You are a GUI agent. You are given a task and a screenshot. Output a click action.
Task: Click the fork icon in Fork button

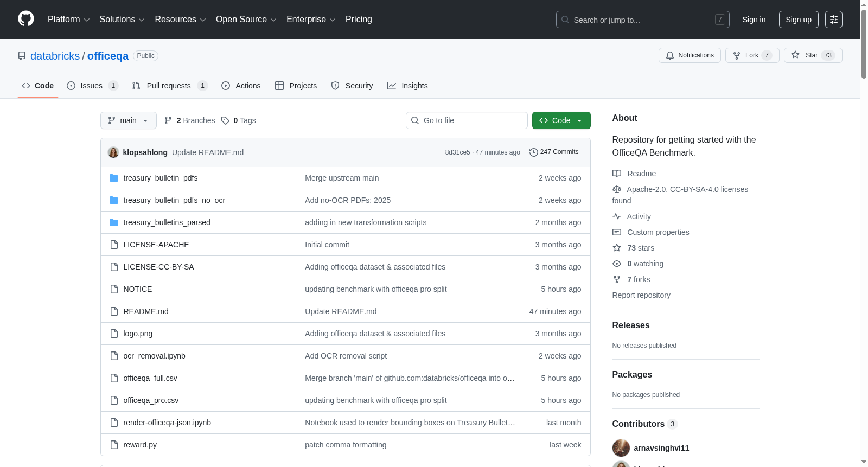pos(737,55)
